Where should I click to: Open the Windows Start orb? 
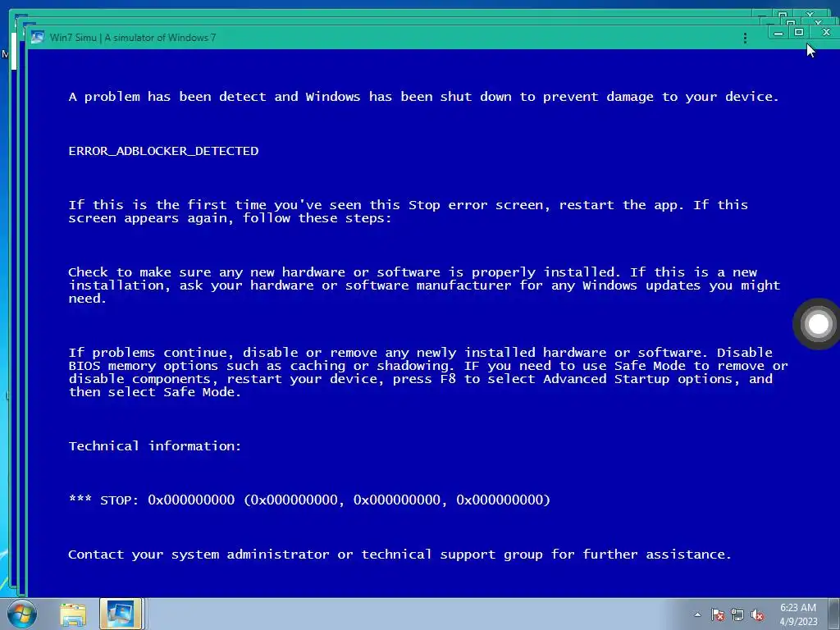pyautogui.click(x=21, y=614)
